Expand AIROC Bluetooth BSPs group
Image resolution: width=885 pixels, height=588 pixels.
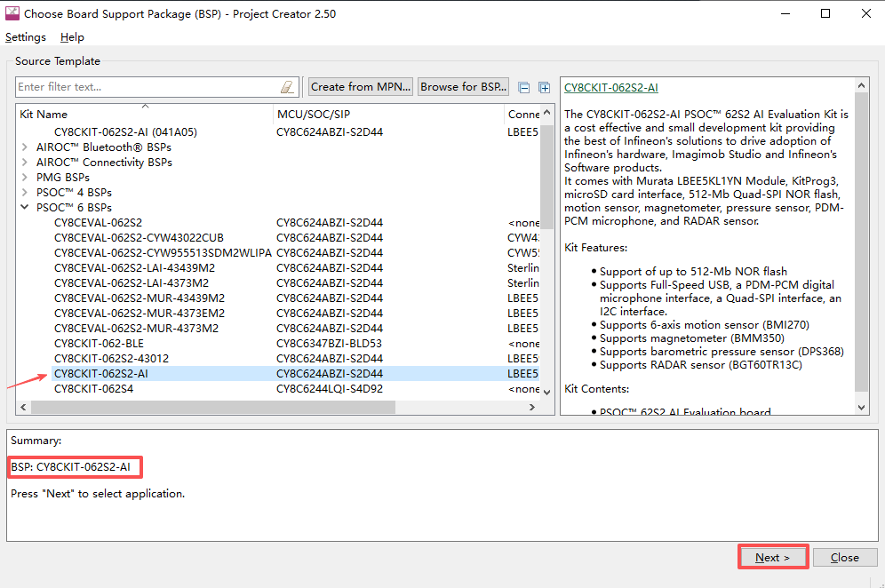tap(25, 147)
